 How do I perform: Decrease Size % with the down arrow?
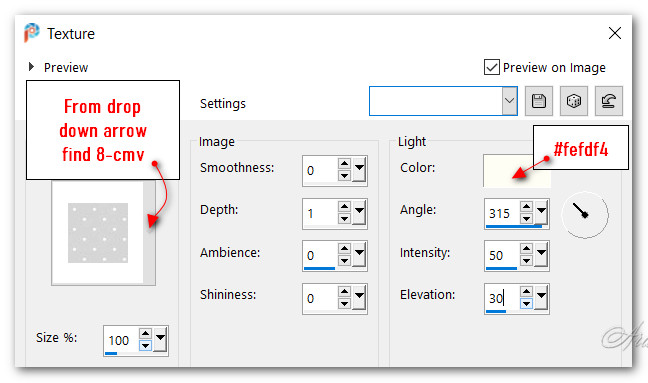pyautogui.click(x=145, y=345)
